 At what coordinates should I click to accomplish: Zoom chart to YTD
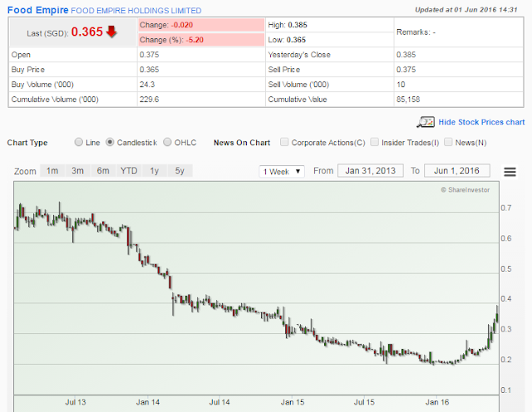129,170
